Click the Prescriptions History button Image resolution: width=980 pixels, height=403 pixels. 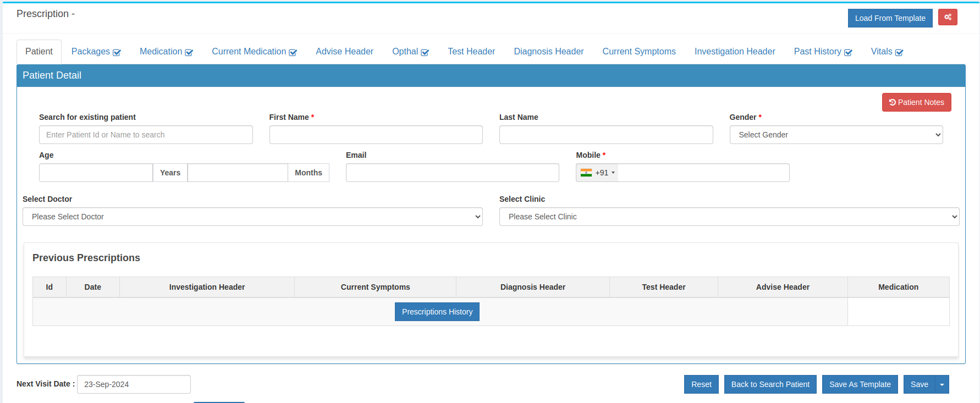(437, 312)
